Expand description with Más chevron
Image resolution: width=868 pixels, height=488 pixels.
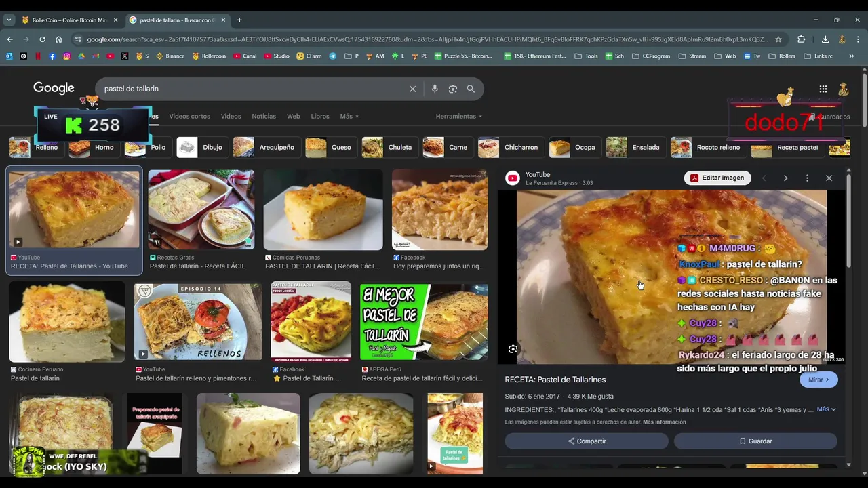pos(826,409)
